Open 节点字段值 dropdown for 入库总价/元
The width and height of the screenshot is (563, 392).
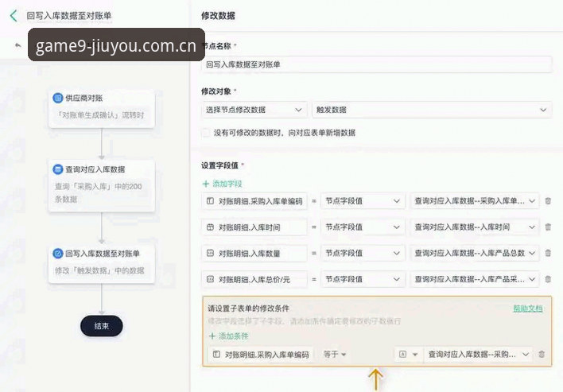pyautogui.click(x=363, y=279)
